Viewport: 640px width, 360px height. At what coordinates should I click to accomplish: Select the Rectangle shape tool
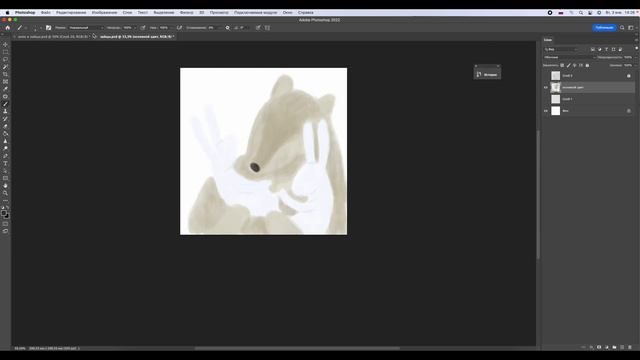[5, 178]
